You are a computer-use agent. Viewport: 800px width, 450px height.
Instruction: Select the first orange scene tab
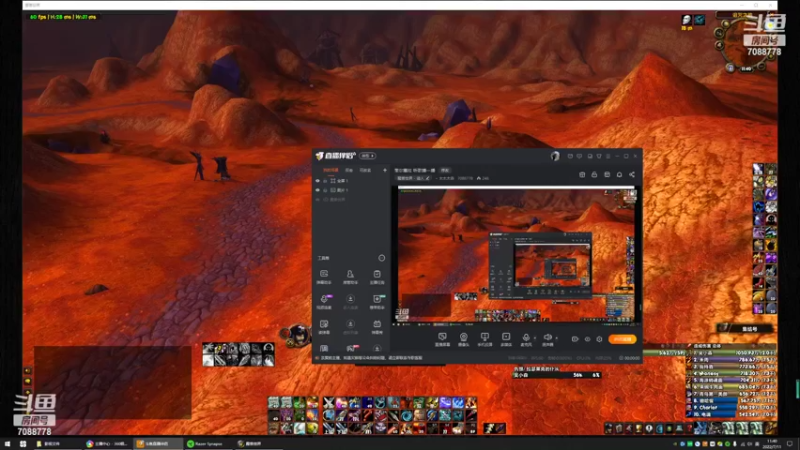coord(331,170)
